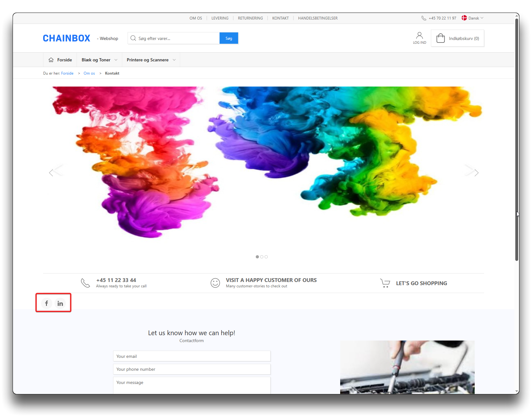Open the LinkedIn social icon

click(x=60, y=303)
